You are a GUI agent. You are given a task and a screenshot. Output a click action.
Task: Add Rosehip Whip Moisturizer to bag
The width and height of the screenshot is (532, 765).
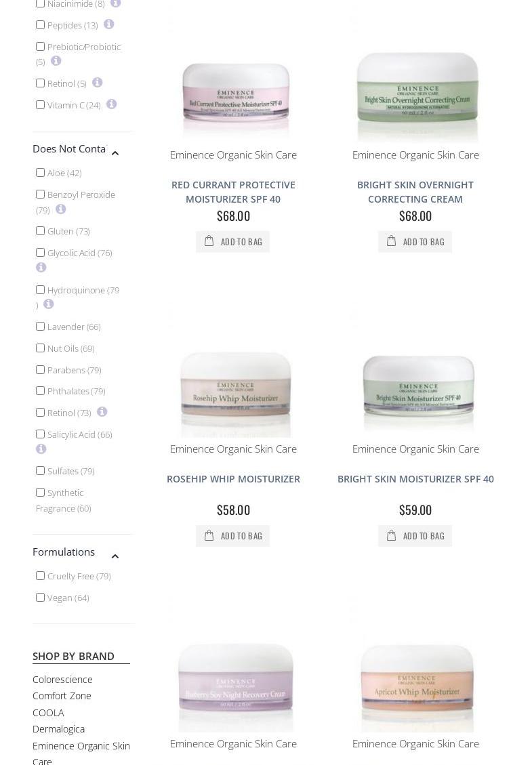pos(233,536)
